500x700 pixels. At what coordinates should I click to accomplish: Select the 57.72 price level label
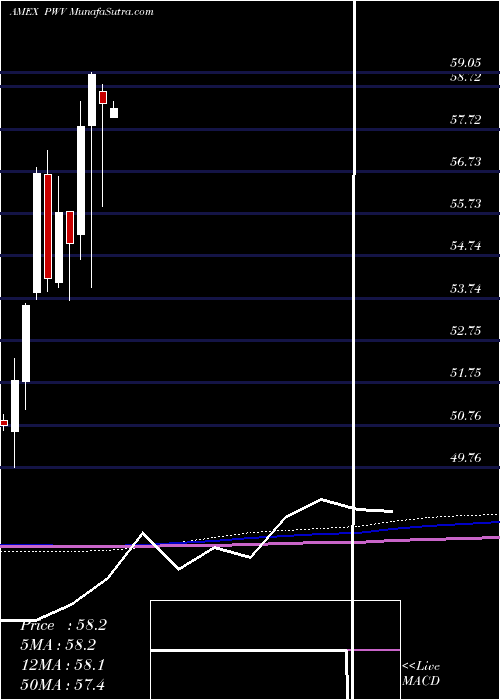click(466, 120)
